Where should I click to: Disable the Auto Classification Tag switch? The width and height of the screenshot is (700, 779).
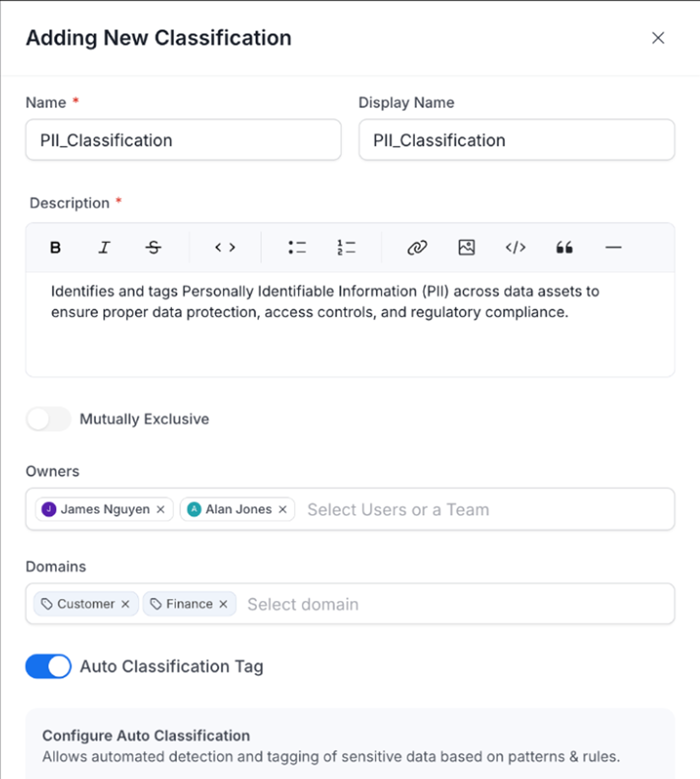(x=48, y=666)
